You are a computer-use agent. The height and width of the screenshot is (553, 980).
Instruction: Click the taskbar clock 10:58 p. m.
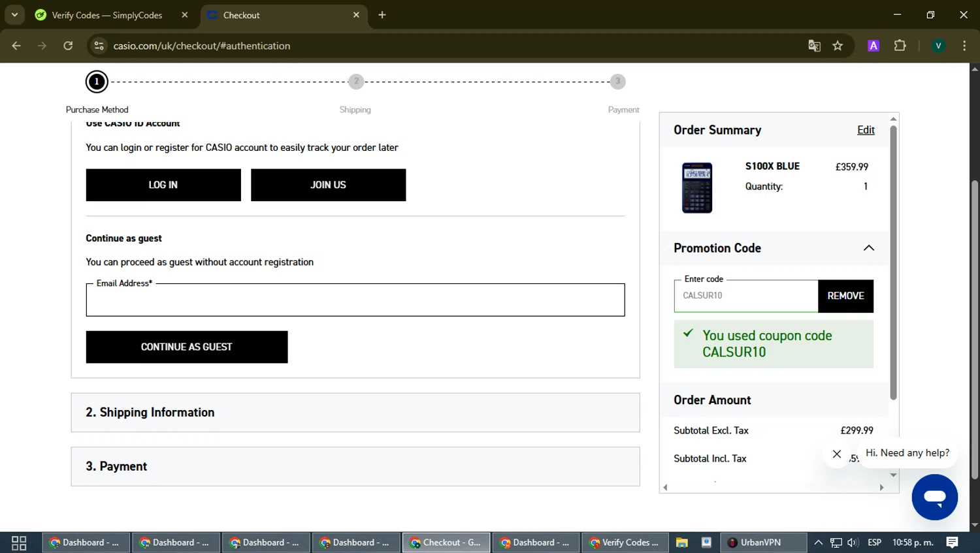pyautogui.click(x=913, y=543)
